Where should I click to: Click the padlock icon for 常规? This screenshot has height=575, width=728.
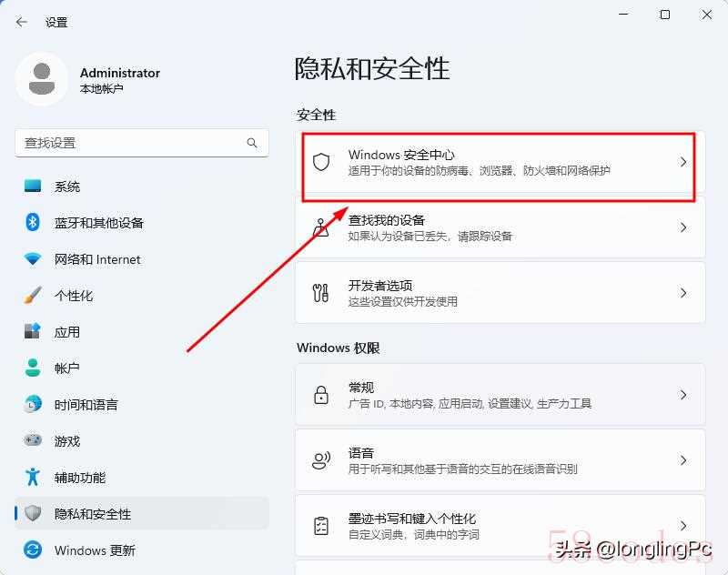pyautogui.click(x=321, y=395)
